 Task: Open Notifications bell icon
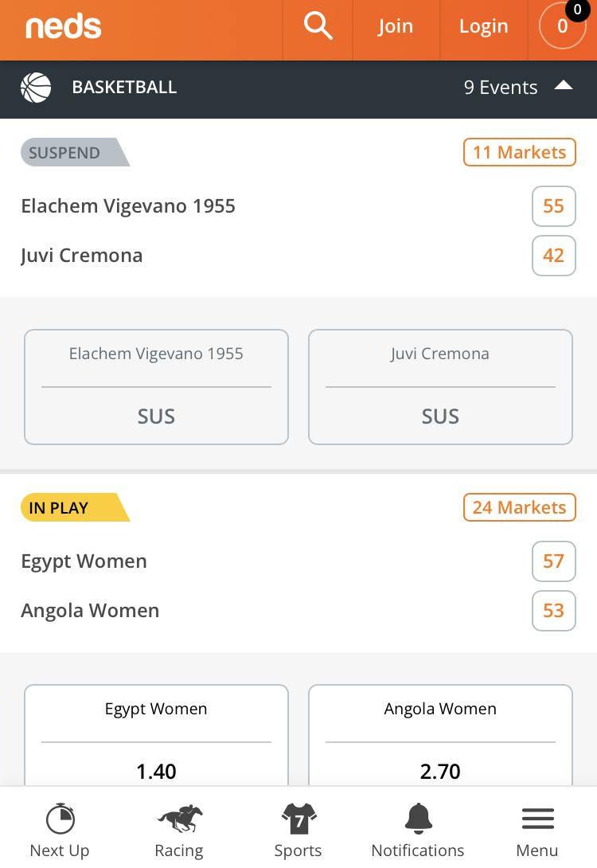click(418, 820)
